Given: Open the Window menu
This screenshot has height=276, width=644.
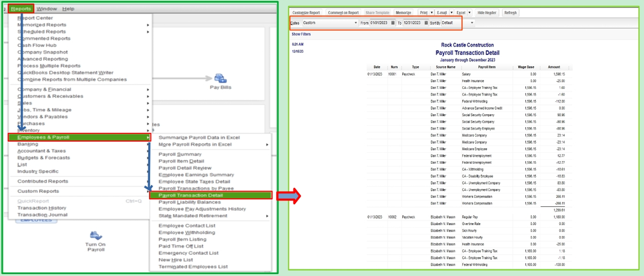Looking at the screenshot, I should [x=46, y=8].
